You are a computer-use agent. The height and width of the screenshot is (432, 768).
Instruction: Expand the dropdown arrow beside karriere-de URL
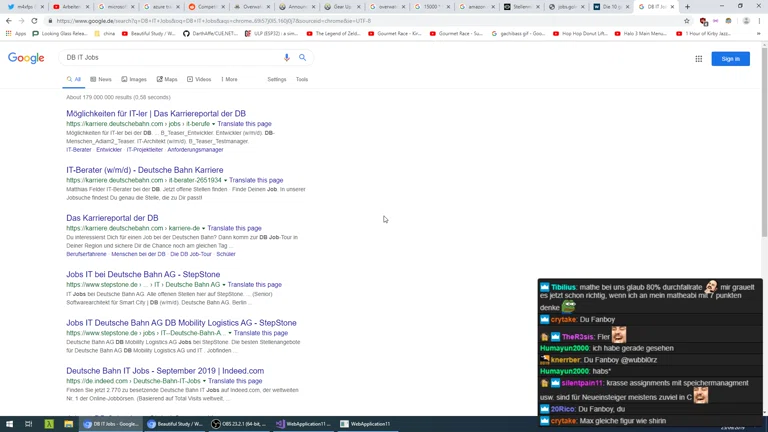point(203,229)
